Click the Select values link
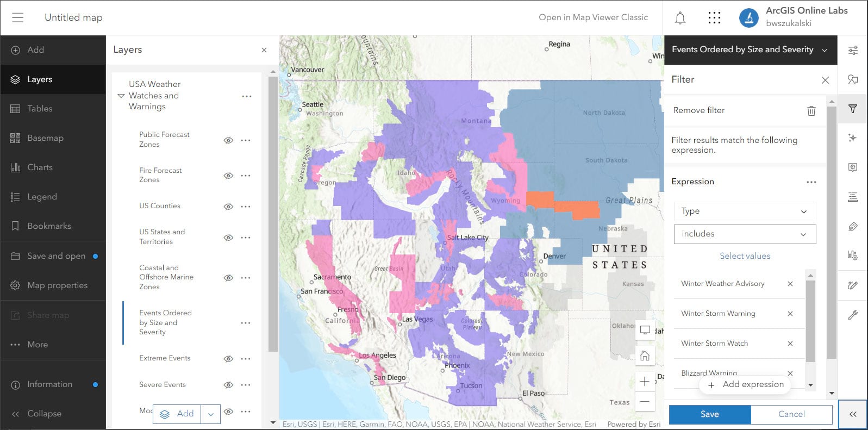 click(x=745, y=256)
